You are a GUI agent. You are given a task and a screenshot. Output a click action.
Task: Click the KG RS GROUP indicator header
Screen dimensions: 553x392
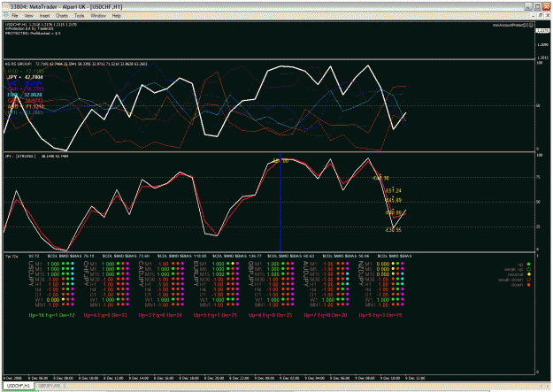point(76,65)
